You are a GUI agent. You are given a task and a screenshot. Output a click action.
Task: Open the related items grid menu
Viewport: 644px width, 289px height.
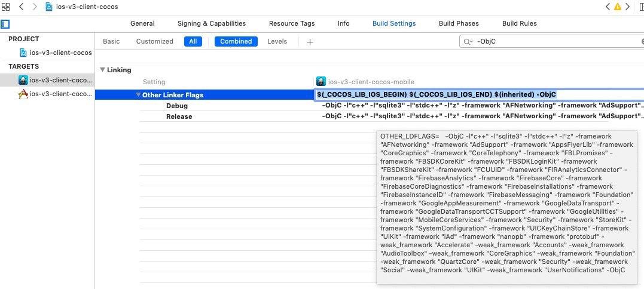click(x=6, y=7)
